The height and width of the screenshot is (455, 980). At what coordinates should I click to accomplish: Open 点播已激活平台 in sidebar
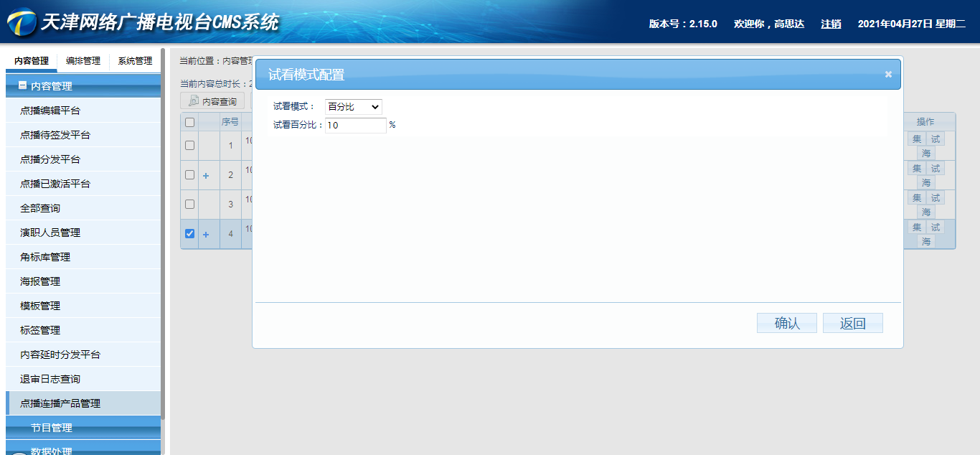tap(83, 184)
